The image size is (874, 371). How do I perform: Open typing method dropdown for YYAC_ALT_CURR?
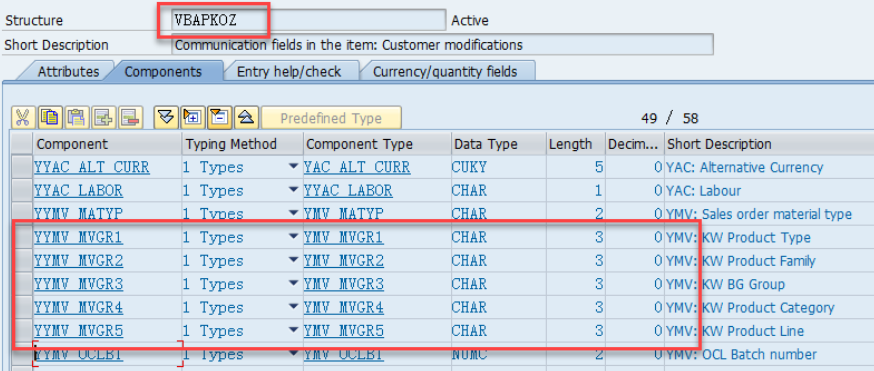point(294,167)
